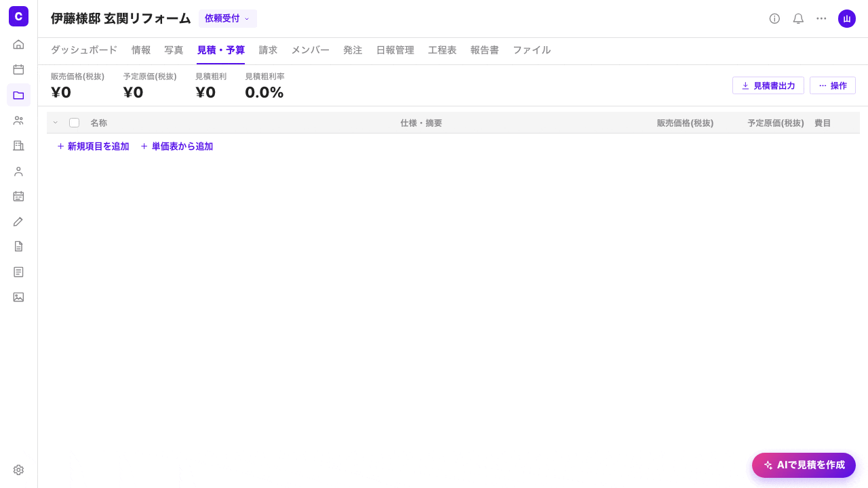Viewport: 868px width, 488px height.
Task: Click the purple C app logo
Action: (18, 16)
